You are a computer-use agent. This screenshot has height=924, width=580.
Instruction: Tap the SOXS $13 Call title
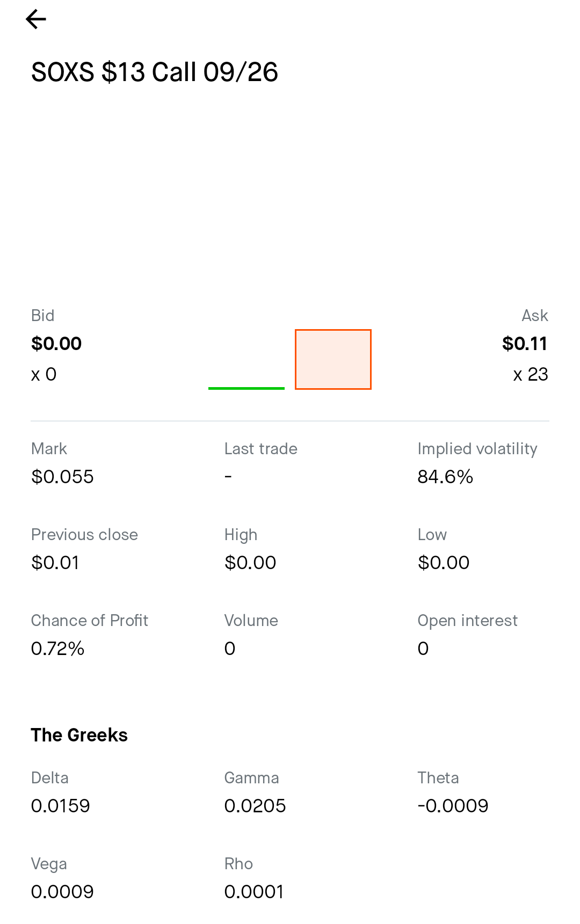click(155, 72)
